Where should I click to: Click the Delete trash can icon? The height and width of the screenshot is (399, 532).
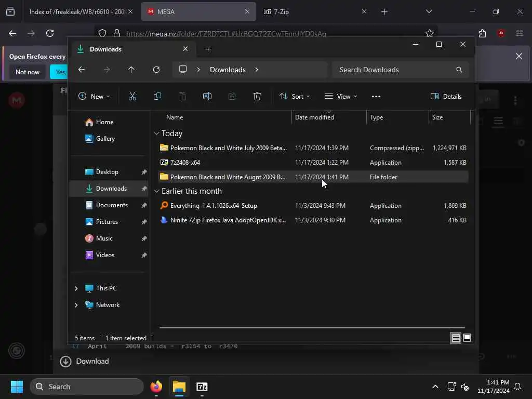257,96
